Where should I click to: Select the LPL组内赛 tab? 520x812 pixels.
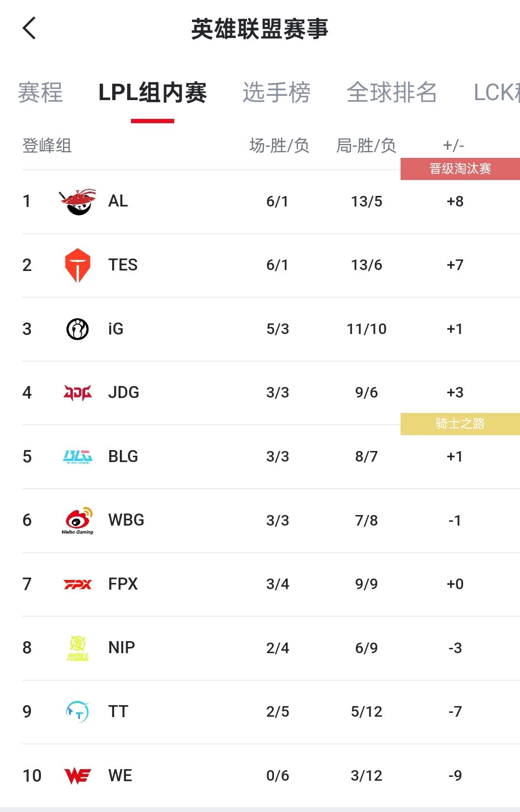153,92
